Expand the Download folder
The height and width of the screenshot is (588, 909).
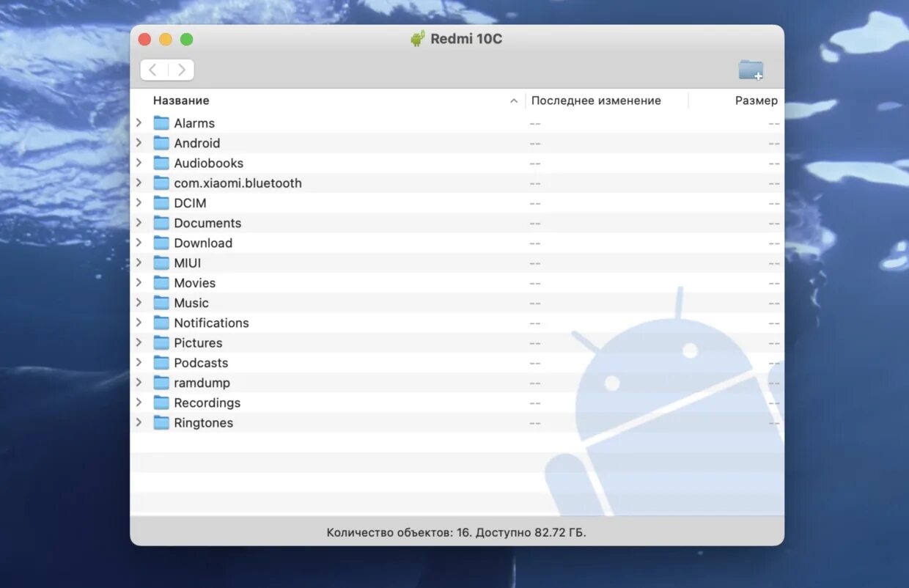(x=139, y=242)
